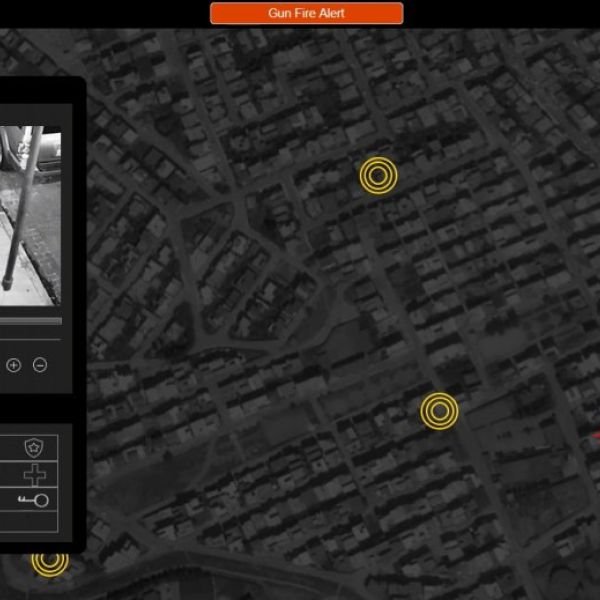Click the red marker at the map's right edge

pyautogui.click(x=596, y=435)
